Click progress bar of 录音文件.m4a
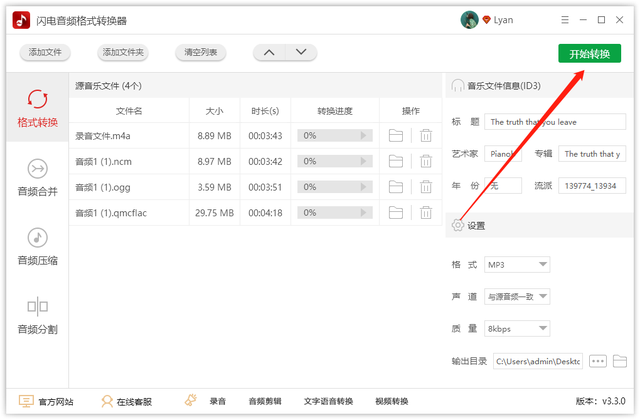The height and width of the screenshot is (420, 640). tap(335, 136)
